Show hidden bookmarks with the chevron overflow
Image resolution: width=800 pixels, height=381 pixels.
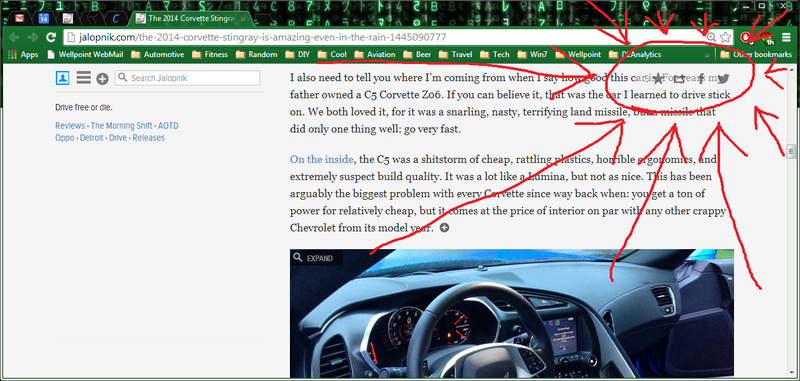coord(707,55)
